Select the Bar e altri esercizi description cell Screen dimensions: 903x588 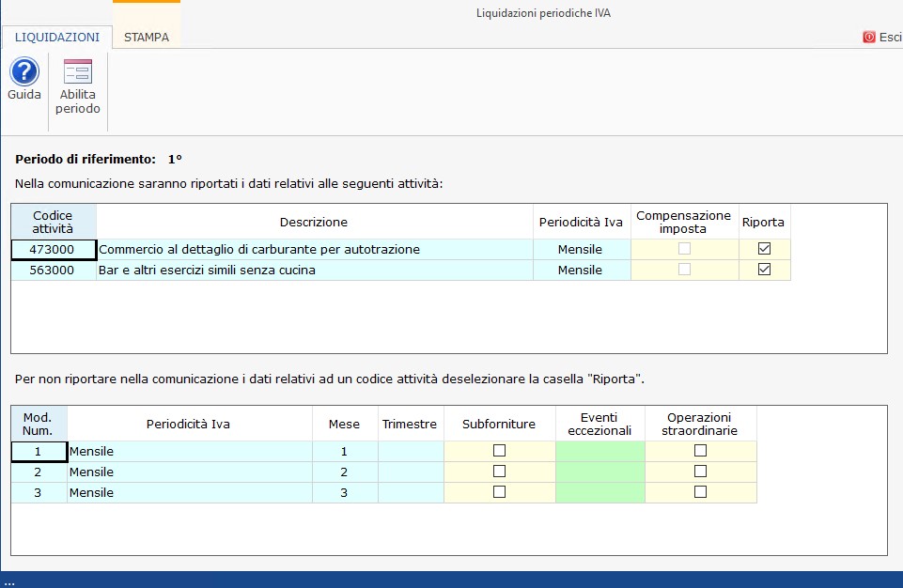314,270
